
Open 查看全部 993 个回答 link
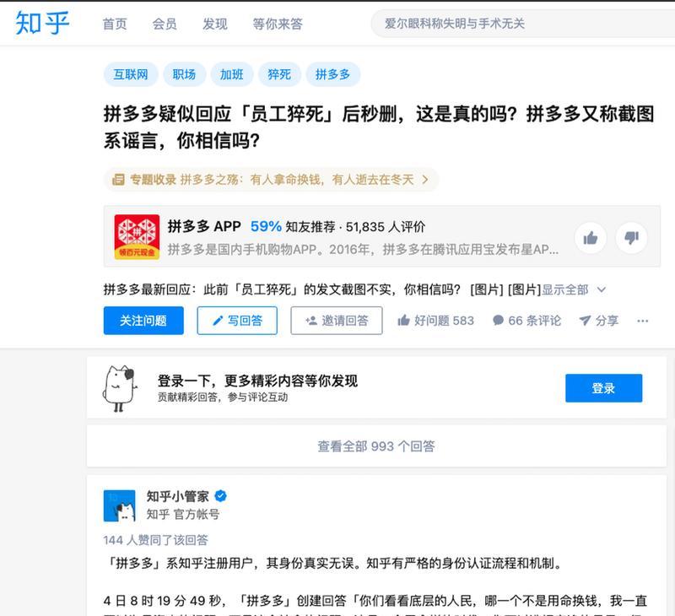click(x=376, y=446)
